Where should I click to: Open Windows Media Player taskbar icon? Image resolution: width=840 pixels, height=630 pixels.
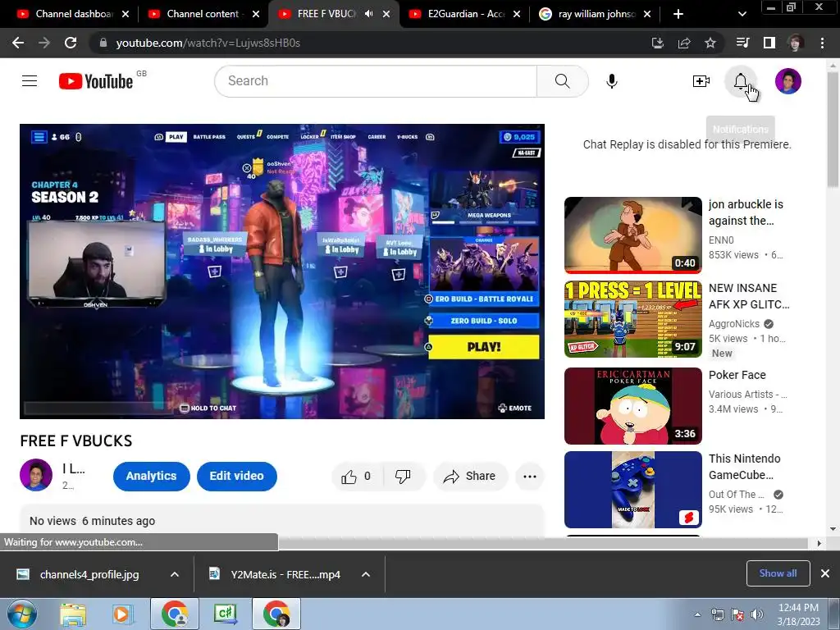122,614
